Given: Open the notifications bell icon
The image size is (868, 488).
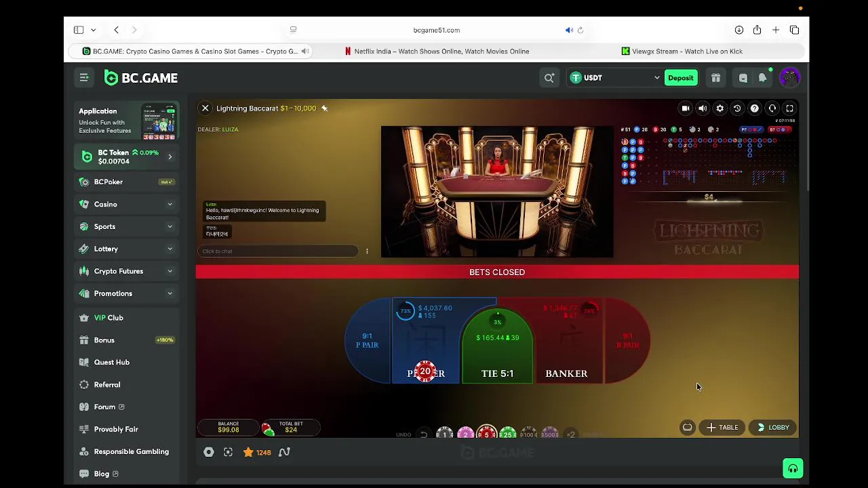Looking at the screenshot, I should point(763,78).
